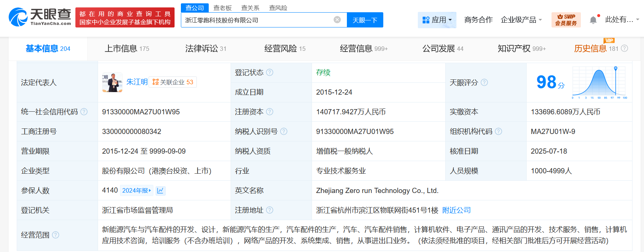Expand the 企业级产品 dropdown
The height and width of the screenshot is (252, 644).
(x=521, y=20)
